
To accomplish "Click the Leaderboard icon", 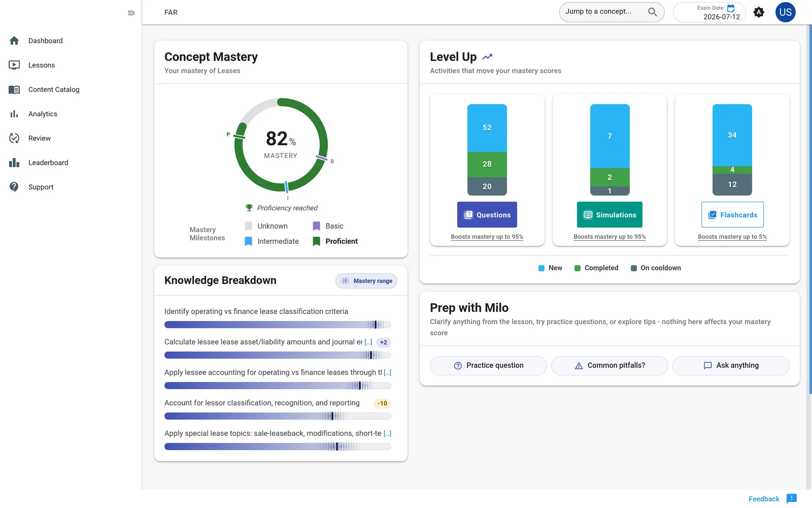I will [x=14, y=163].
